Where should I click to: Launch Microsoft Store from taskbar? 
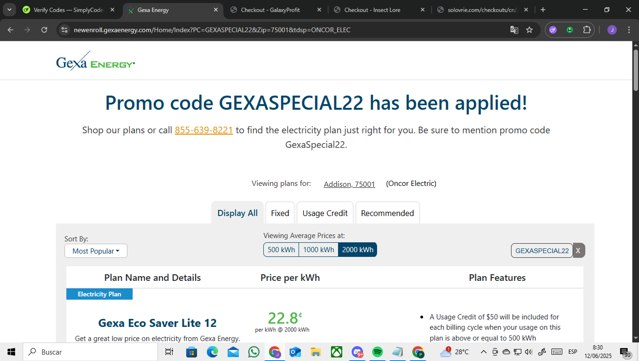point(191,352)
